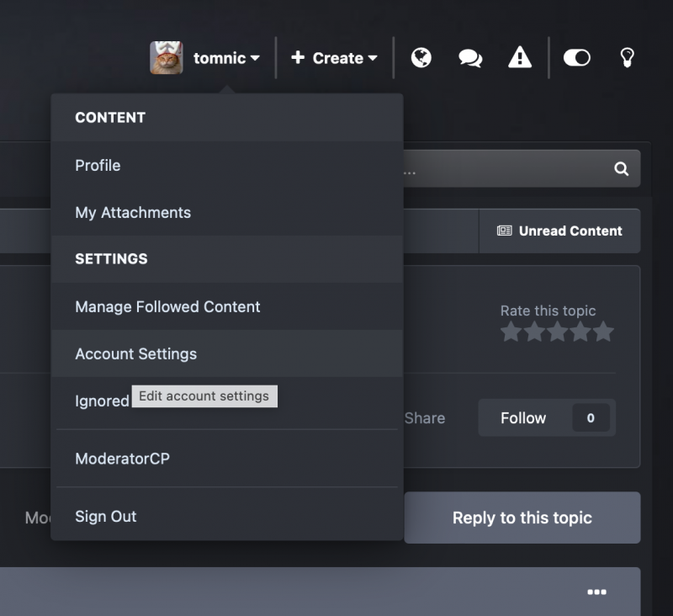Go to ModeratorCP
Image resolution: width=673 pixels, height=616 pixels.
pos(122,459)
